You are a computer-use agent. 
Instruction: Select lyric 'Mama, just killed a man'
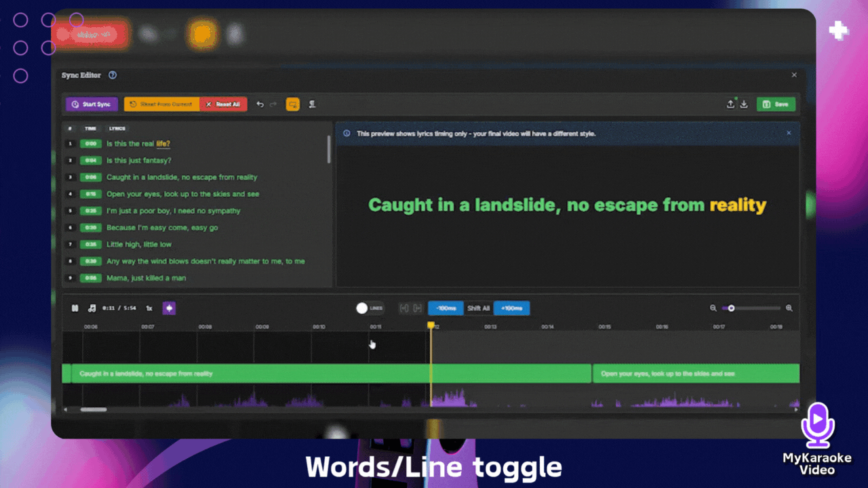[146, 278]
